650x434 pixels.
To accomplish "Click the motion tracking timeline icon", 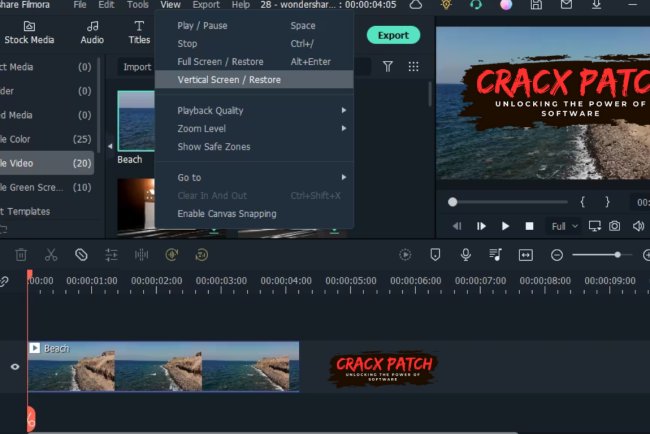I will click(172, 255).
